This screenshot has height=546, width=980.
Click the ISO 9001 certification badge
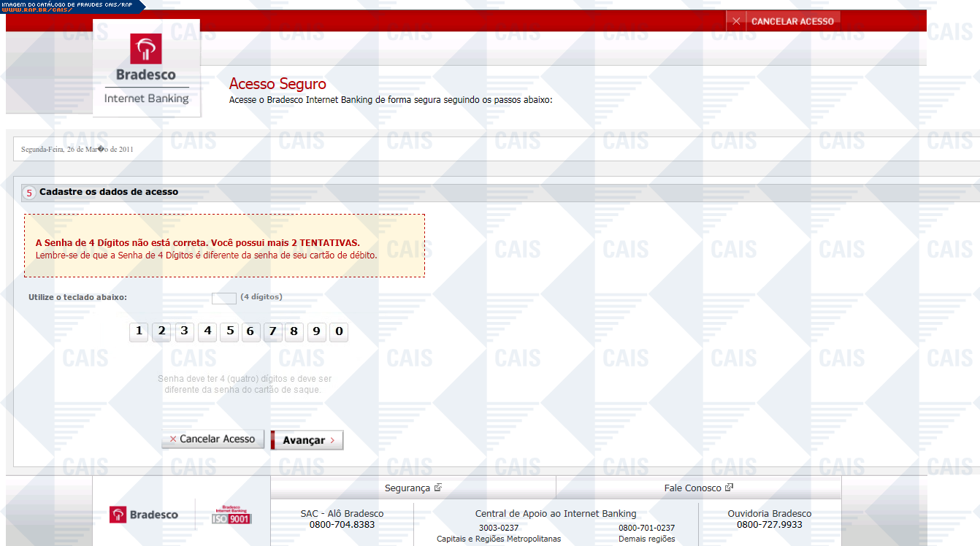tap(231, 515)
